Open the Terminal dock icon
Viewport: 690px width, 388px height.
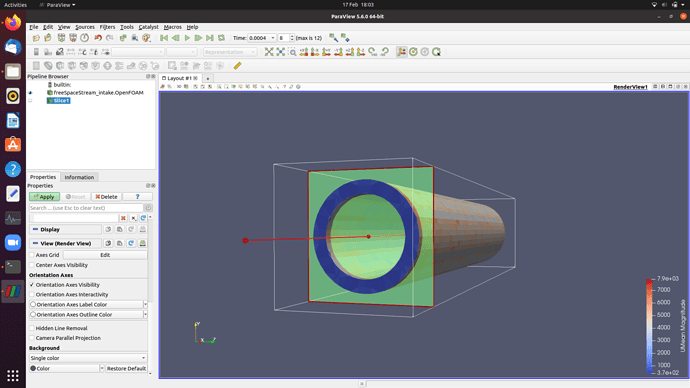[x=13, y=267]
